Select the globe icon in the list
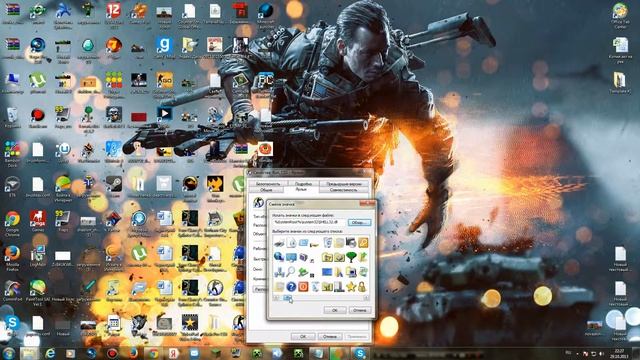 pyautogui.click(x=279, y=257)
